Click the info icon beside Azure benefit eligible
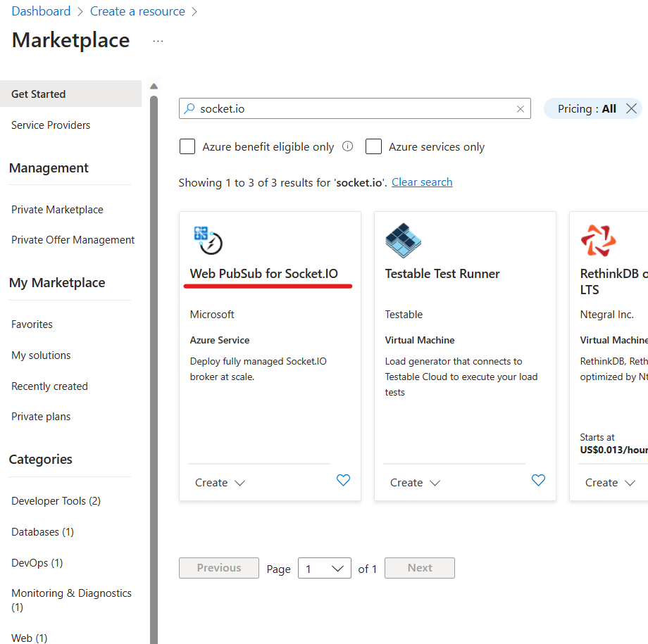The image size is (648, 644). 347,146
